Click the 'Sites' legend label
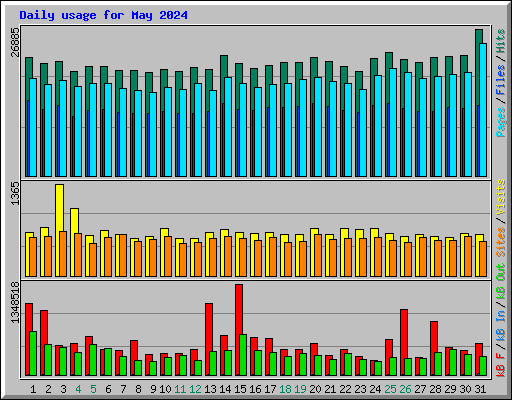This screenshot has width=512, height=400. (x=501, y=242)
